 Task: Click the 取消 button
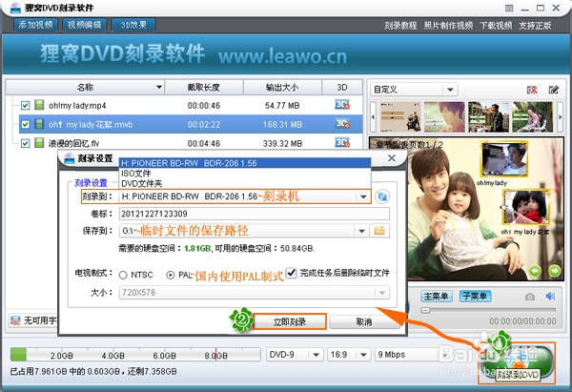tap(364, 321)
